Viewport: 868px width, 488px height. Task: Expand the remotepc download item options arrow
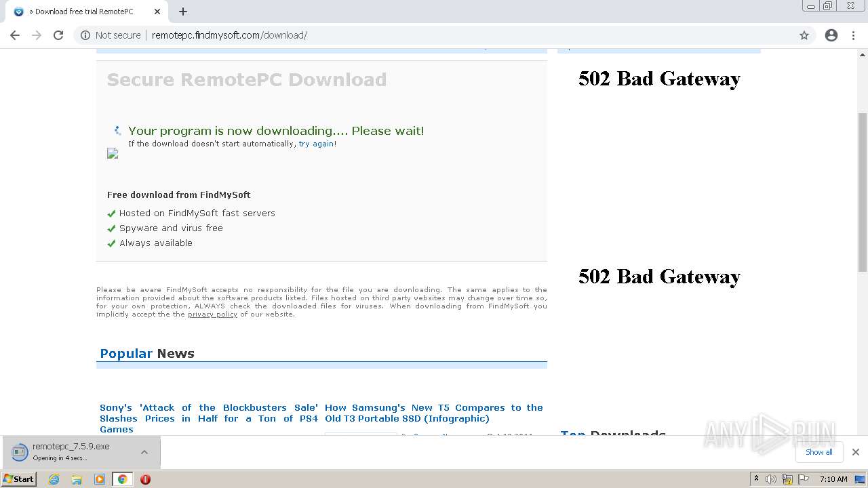coord(144,452)
